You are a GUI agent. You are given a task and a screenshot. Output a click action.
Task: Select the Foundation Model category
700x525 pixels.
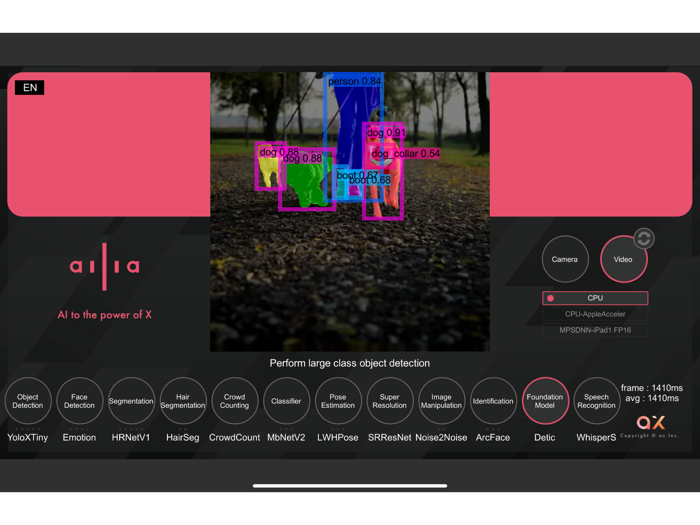(545, 401)
